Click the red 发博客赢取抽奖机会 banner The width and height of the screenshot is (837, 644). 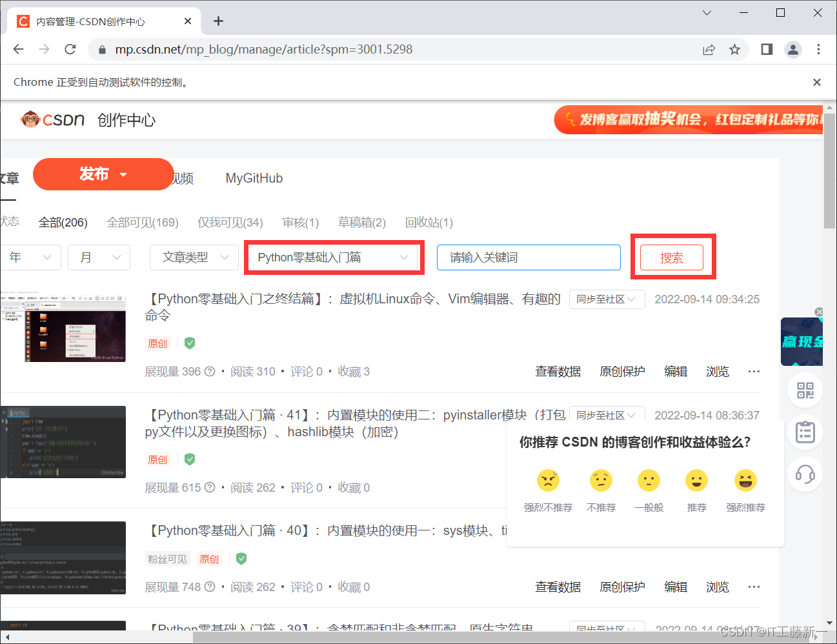point(689,119)
